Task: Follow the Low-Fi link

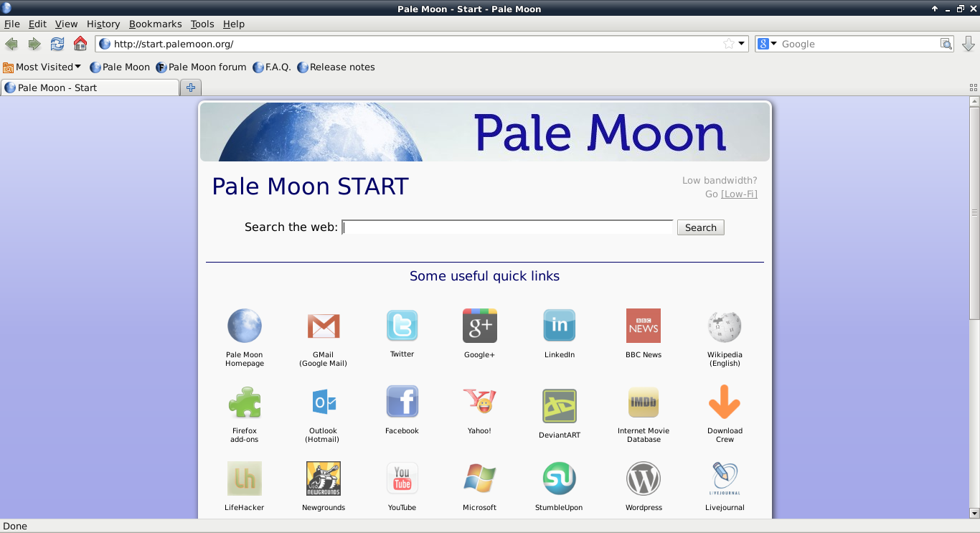Action: click(x=739, y=194)
